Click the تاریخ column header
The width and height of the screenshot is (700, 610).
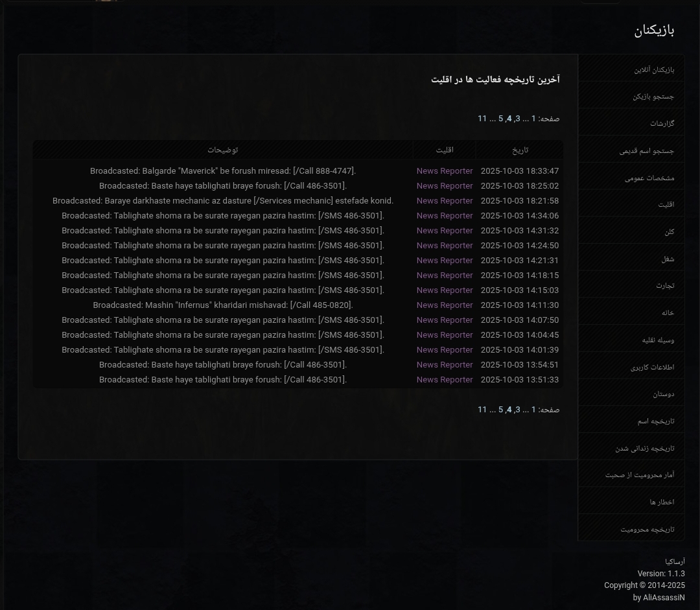coord(520,150)
